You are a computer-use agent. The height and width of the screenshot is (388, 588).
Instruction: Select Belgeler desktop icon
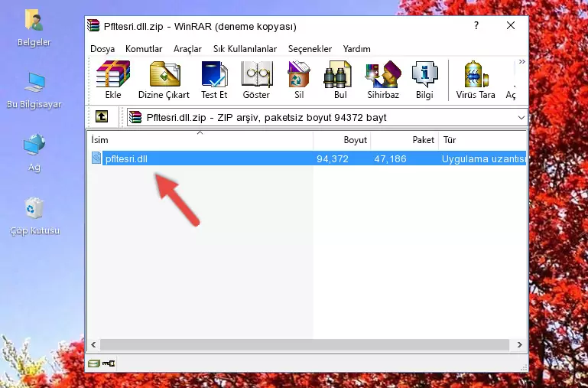coord(34,28)
